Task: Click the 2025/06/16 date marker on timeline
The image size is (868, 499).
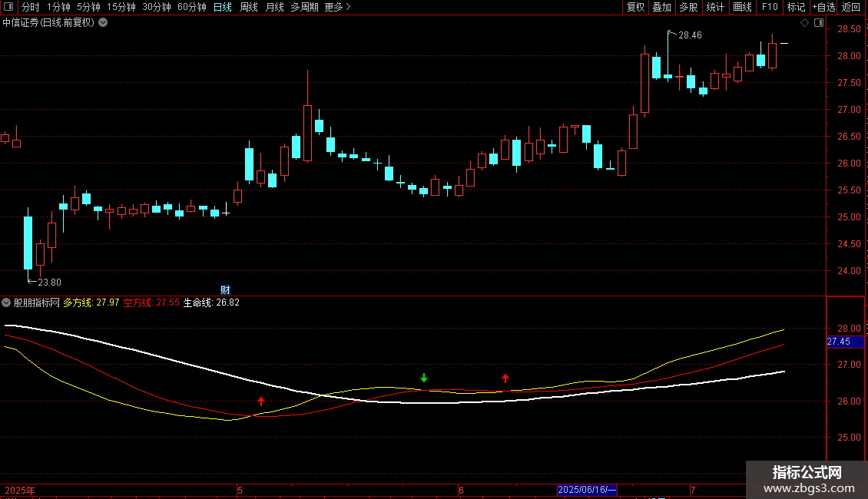Action: click(587, 490)
